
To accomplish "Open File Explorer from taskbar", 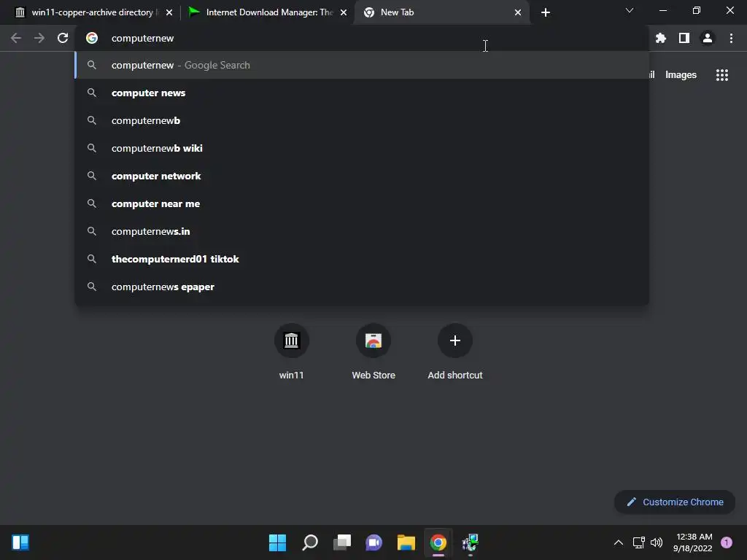I will (x=406, y=542).
